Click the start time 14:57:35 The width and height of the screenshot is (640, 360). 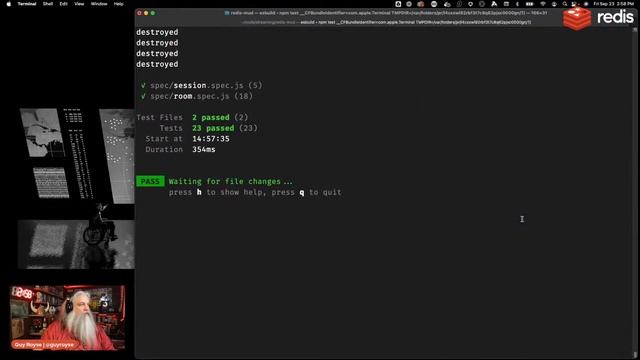pyautogui.click(x=211, y=139)
